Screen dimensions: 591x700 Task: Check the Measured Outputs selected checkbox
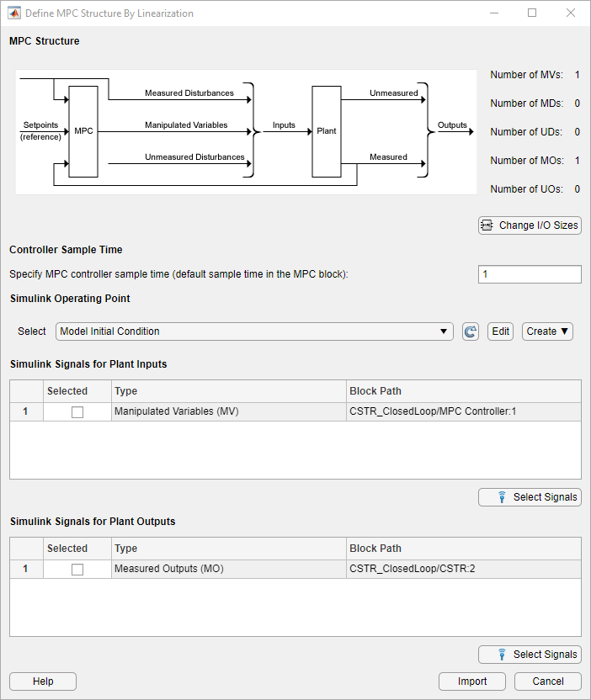click(77, 570)
